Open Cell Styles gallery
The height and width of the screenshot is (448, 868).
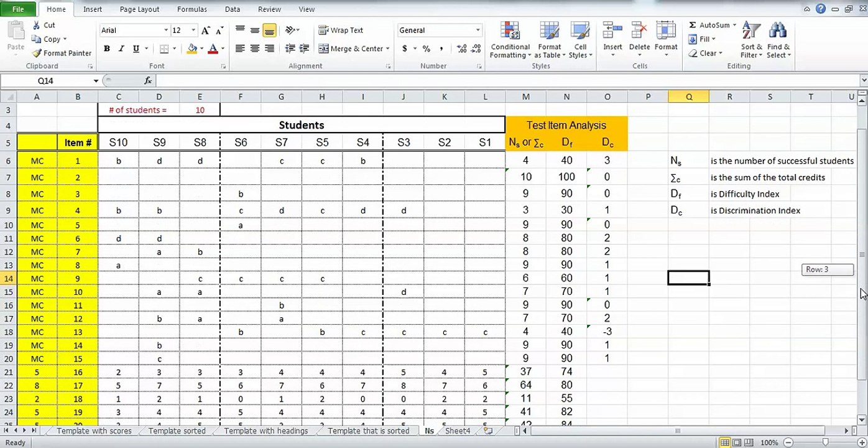click(580, 40)
